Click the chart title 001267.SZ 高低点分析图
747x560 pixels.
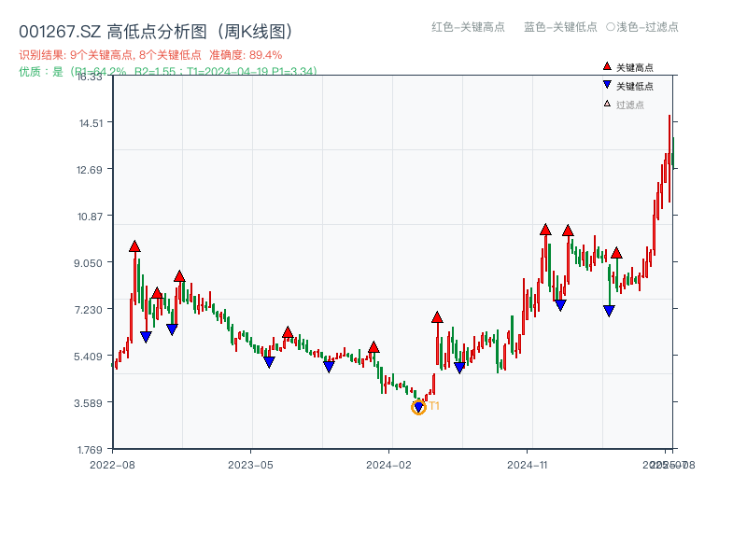[156, 32]
